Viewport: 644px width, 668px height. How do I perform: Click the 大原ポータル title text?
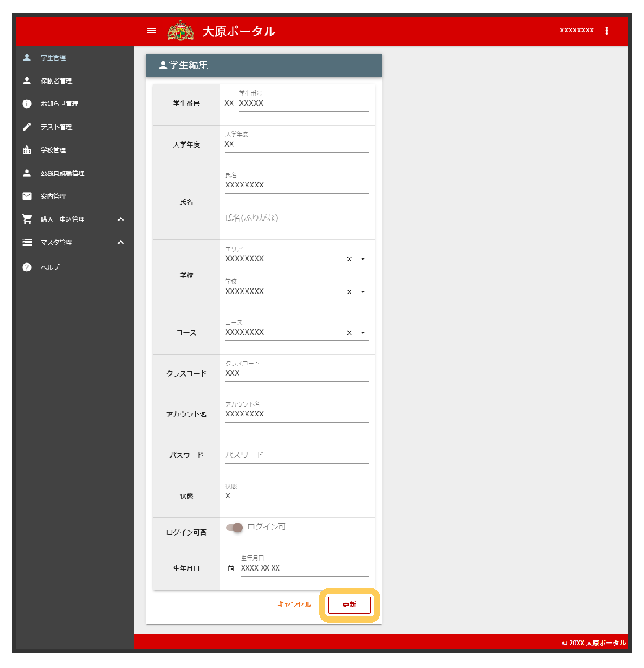coord(239,31)
